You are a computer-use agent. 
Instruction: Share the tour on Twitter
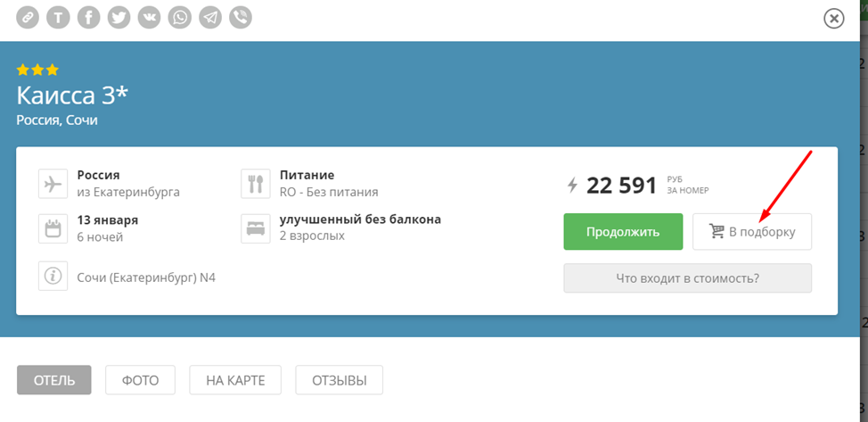click(119, 17)
